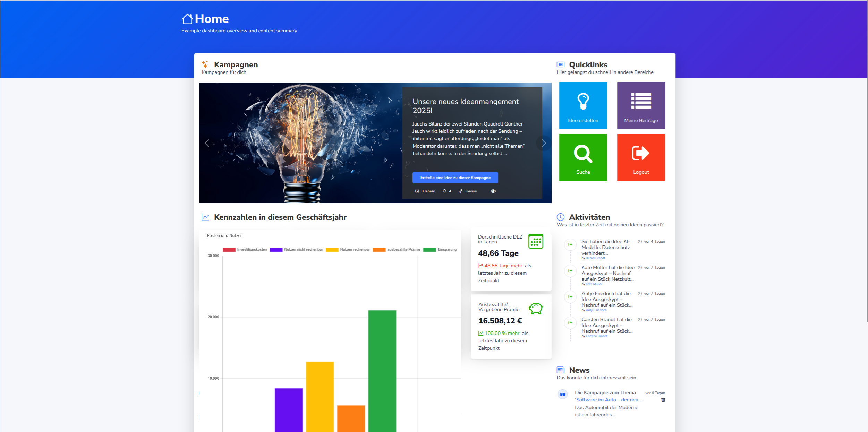This screenshot has height=432, width=868.
Task: Toggle the eye visibility icon on the campaign banner
Action: [x=493, y=191]
